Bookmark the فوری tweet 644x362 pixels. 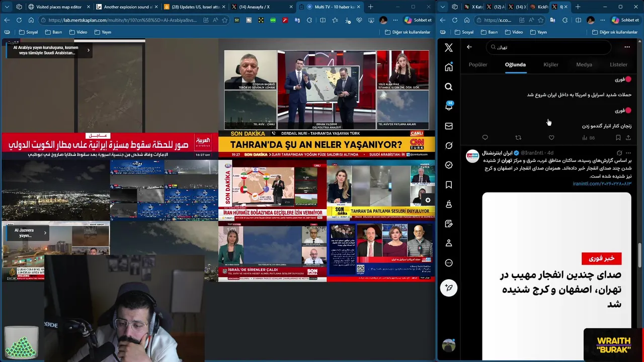coord(618,138)
